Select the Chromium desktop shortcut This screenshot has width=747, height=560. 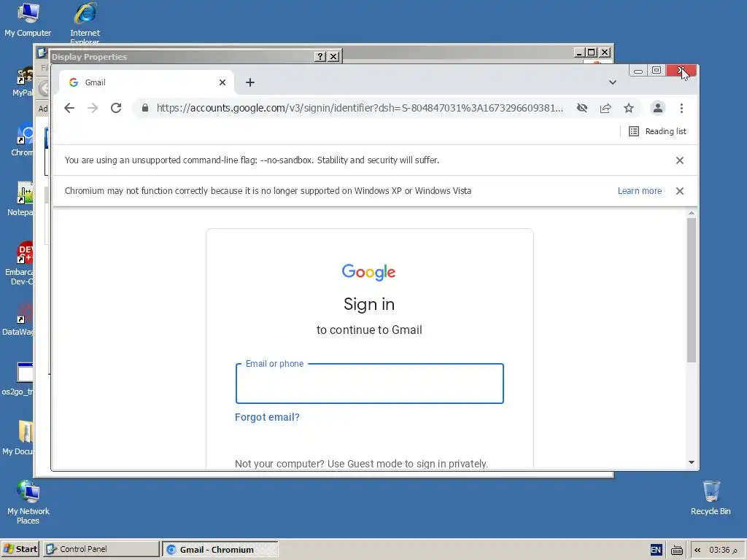pyautogui.click(x=22, y=140)
